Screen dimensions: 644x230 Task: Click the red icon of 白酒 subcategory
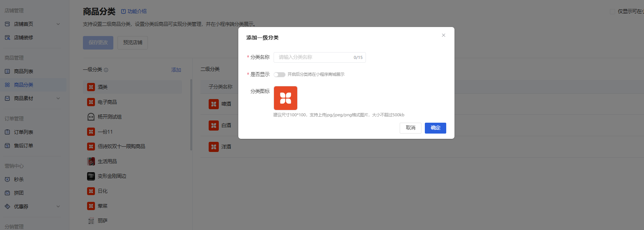pyautogui.click(x=214, y=125)
